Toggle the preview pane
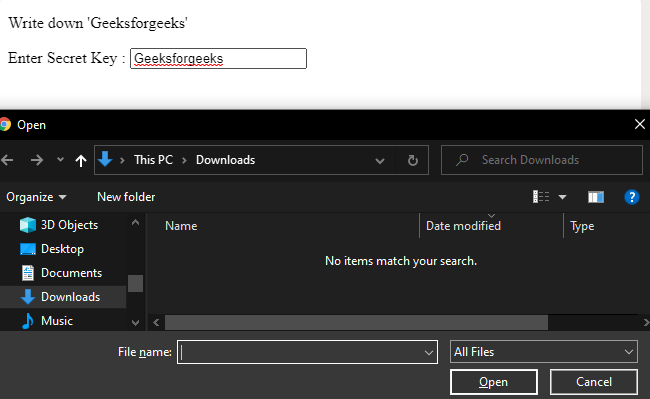 tap(596, 197)
